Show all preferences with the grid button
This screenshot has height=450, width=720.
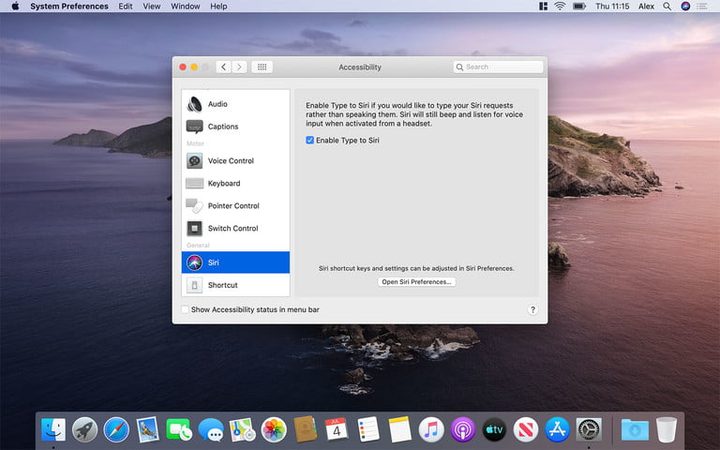pyautogui.click(x=262, y=67)
